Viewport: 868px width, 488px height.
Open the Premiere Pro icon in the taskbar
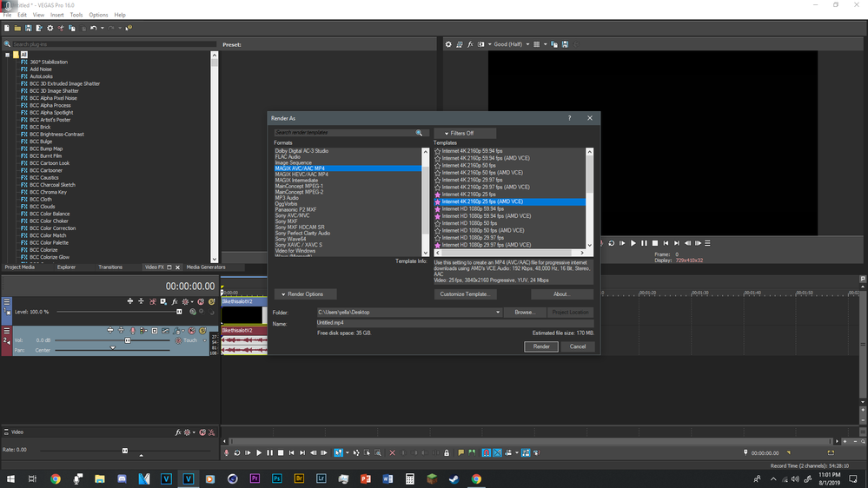tap(255, 478)
